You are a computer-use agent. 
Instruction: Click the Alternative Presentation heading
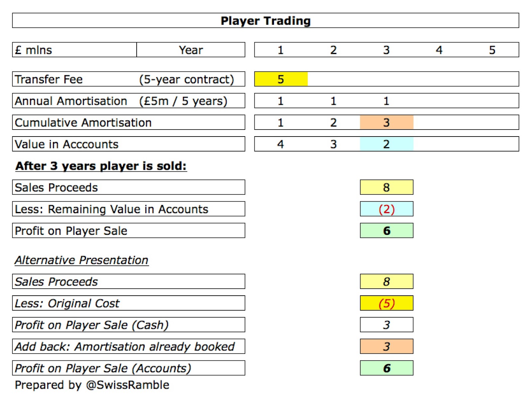pos(81,260)
